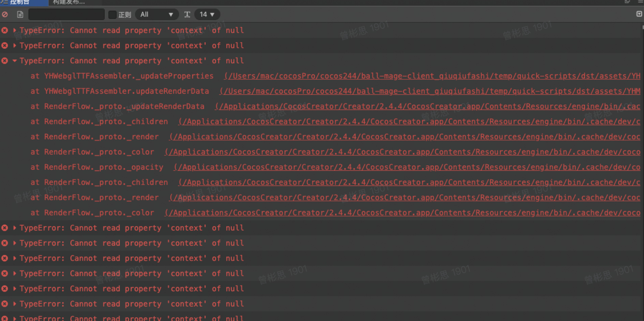
Task: Click the clear console icon
Action: [x=5, y=15]
